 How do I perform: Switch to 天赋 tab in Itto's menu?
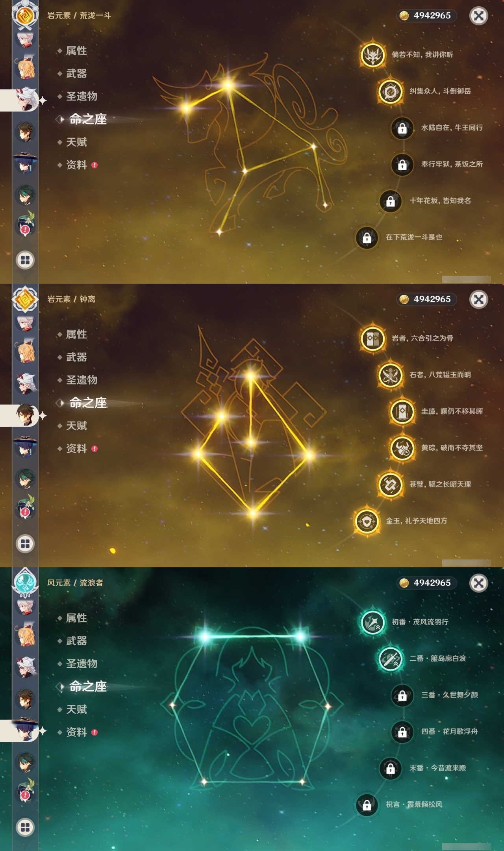coord(76,142)
